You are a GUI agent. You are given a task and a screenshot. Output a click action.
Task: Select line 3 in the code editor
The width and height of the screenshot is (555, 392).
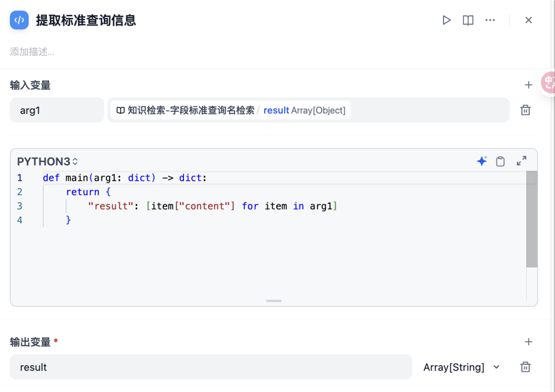point(206,206)
